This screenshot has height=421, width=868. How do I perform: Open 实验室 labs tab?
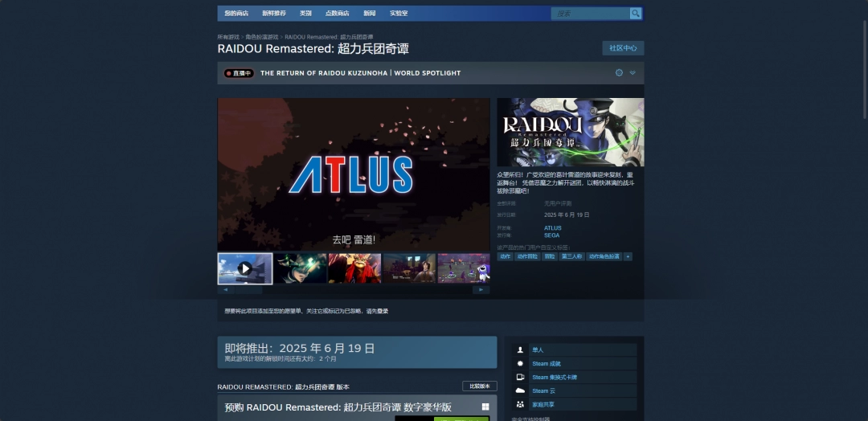pos(399,14)
